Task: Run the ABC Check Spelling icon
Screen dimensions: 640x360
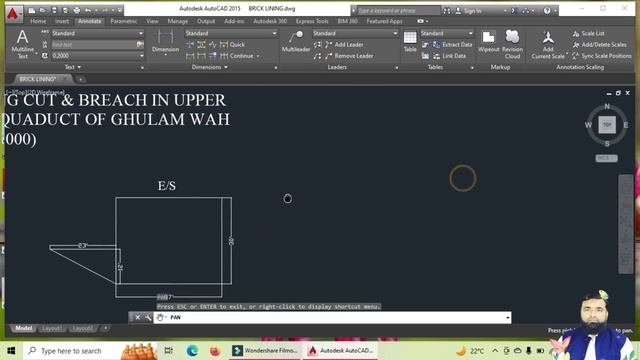Action: 45,33
